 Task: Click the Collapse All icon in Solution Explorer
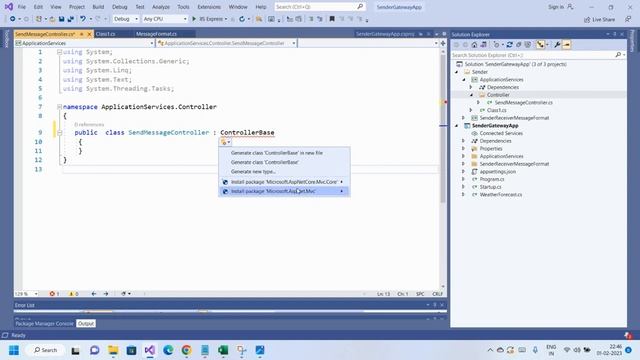[x=518, y=45]
